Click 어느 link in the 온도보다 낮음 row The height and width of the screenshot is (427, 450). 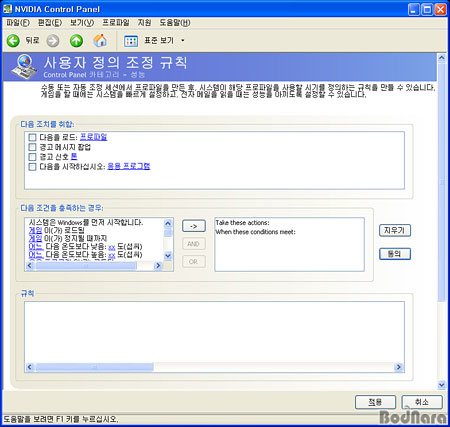tap(36, 247)
